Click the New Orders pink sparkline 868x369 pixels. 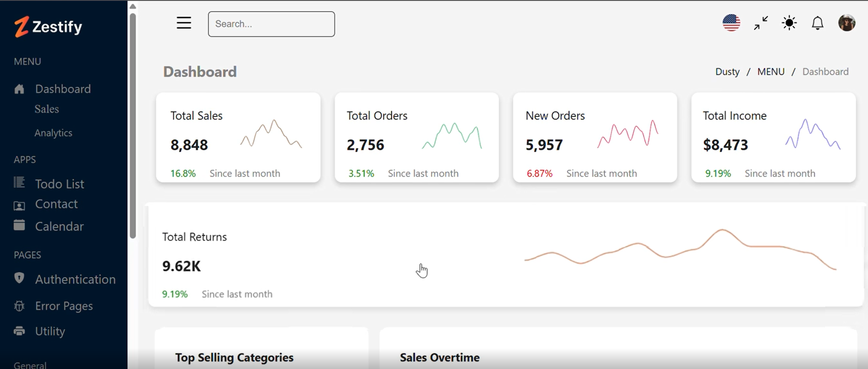click(628, 134)
